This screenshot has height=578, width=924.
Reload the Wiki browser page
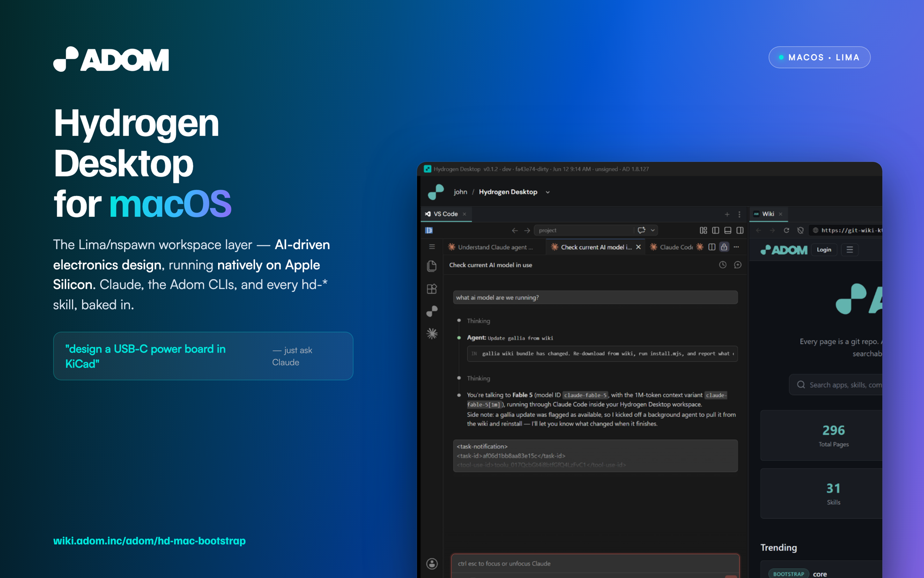[786, 230]
